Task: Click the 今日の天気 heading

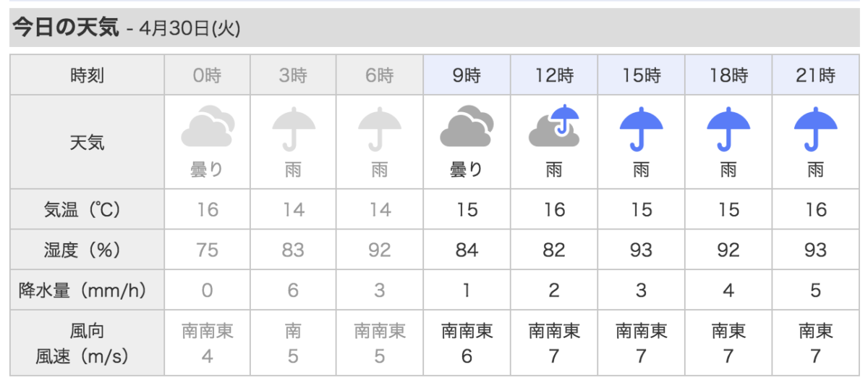Action: pos(67,28)
